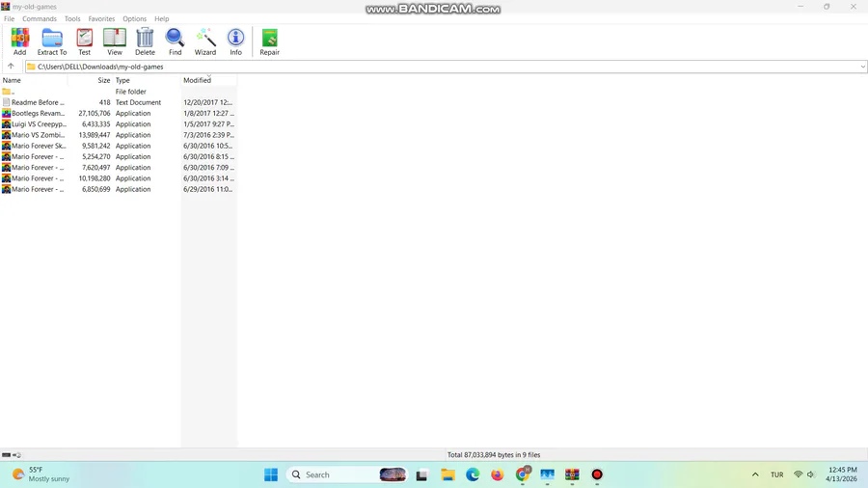Image resolution: width=868 pixels, height=488 pixels.
Task: Sort by the Name column header
Action: point(34,80)
